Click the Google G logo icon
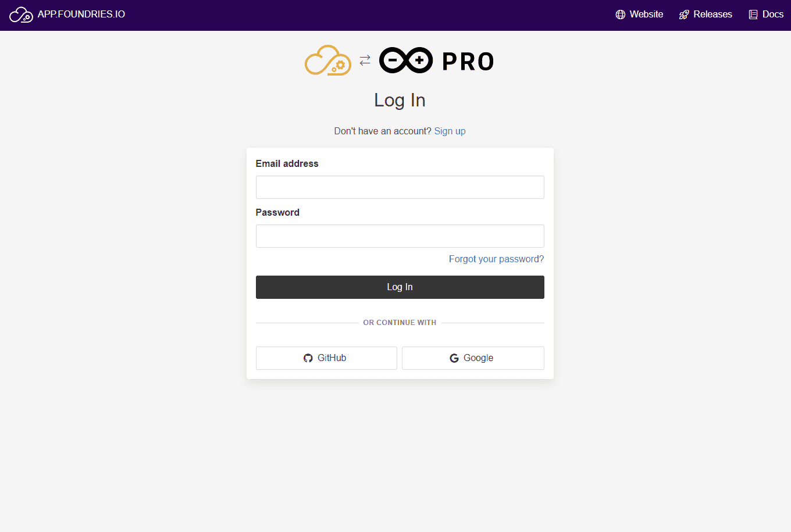The width and height of the screenshot is (791, 532). pos(454,358)
